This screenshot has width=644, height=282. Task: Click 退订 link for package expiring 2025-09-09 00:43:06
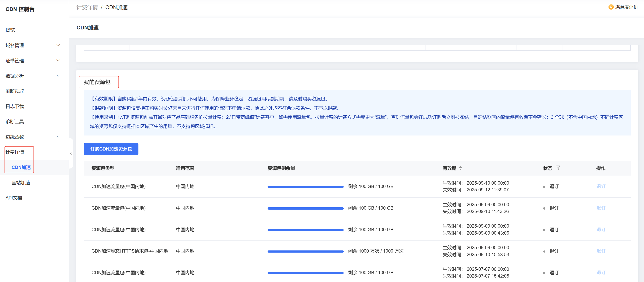[x=601, y=229]
